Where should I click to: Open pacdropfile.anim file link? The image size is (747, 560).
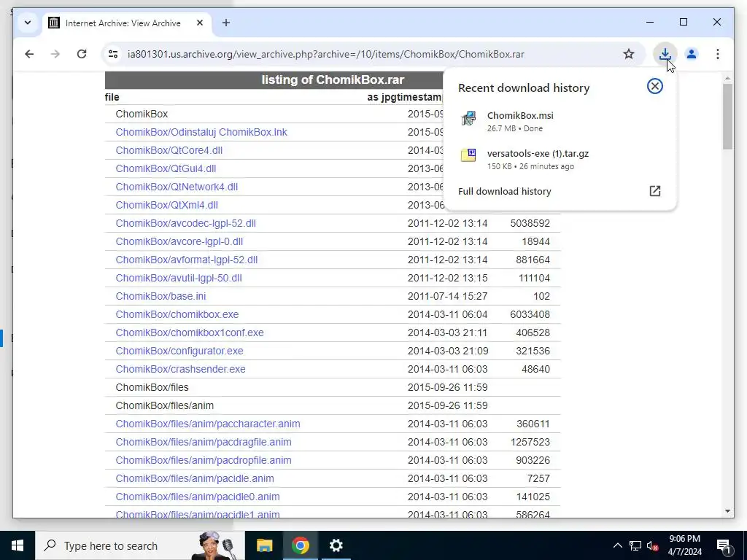[x=204, y=460]
